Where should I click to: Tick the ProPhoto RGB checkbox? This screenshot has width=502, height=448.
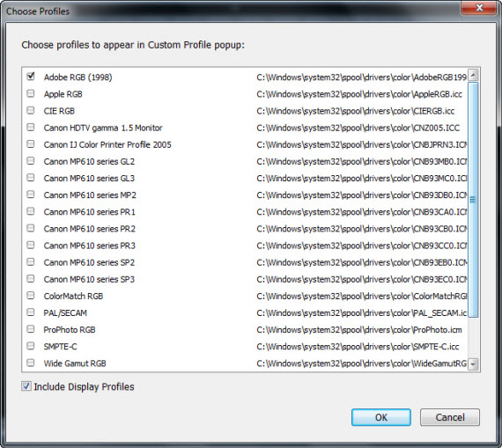coord(31,329)
